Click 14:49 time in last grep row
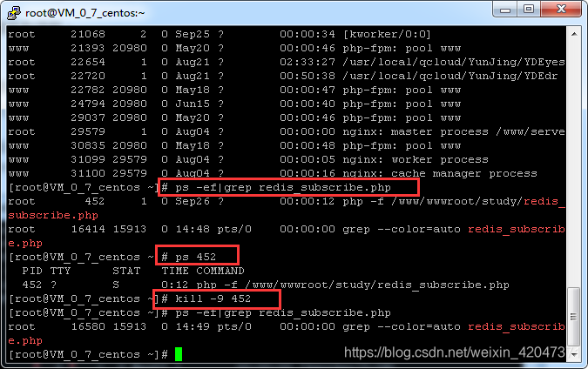This screenshot has height=369, width=588. click(193, 326)
